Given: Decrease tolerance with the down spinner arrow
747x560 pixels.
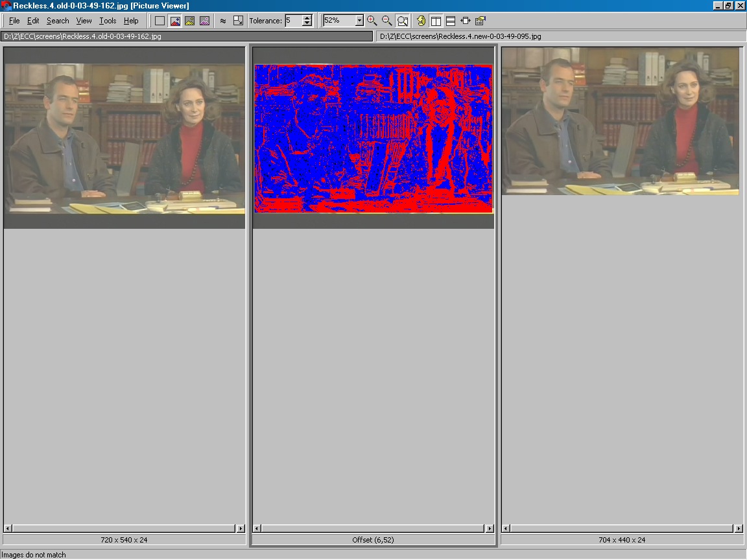Looking at the screenshot, I should coord(307,23).
